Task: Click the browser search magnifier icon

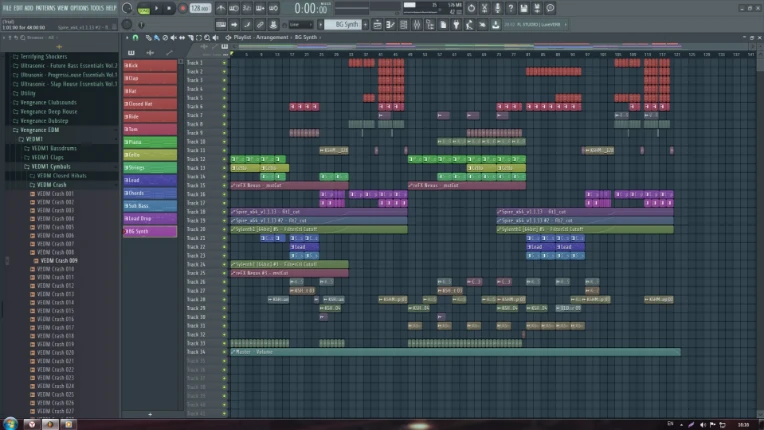Action: [22, 37]
